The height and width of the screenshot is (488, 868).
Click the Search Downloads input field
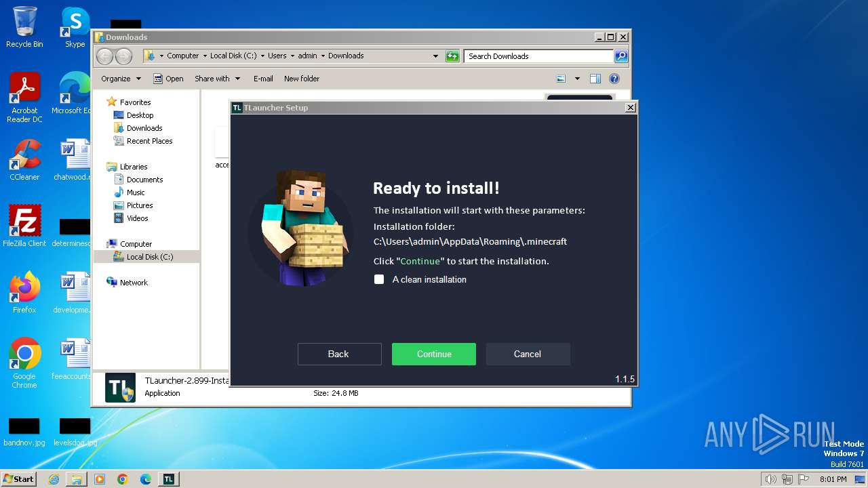[539, 56]
